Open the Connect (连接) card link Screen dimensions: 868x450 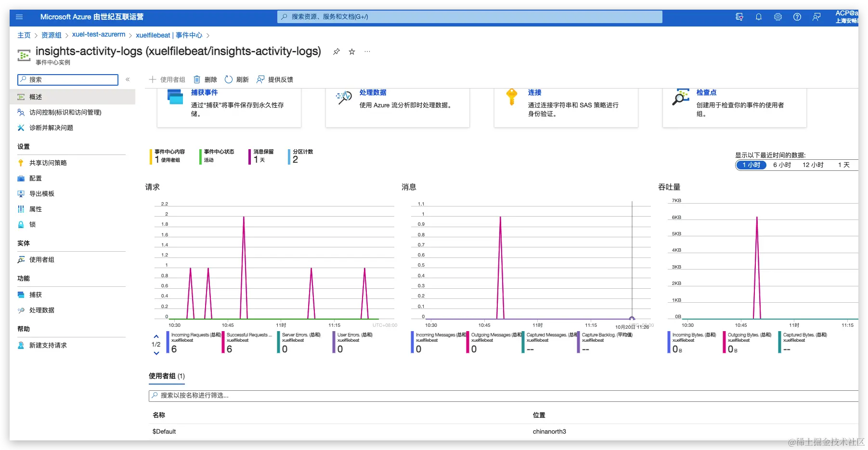coord(534,92)
